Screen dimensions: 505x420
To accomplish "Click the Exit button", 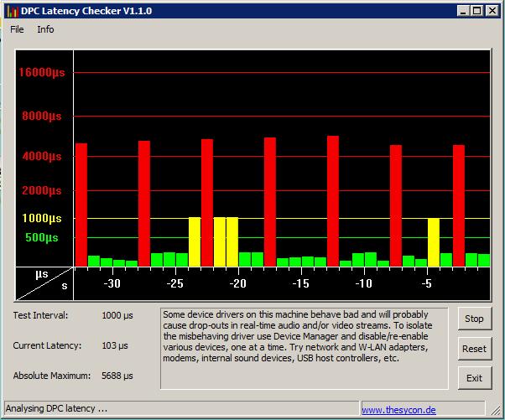I will tap(475, 378).
